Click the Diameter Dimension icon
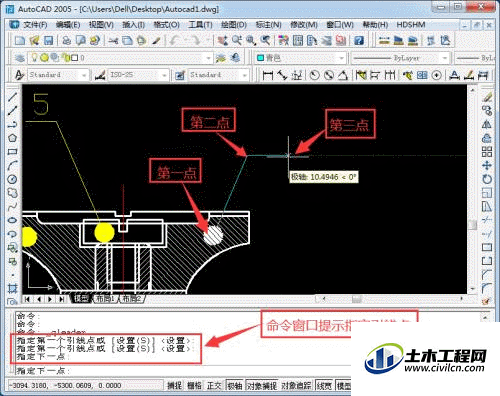 coord(329,75)
